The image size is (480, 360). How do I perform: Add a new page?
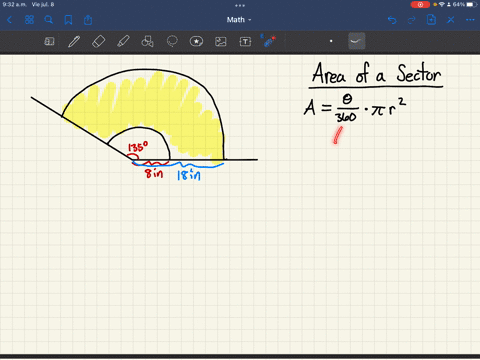[431, 20]
